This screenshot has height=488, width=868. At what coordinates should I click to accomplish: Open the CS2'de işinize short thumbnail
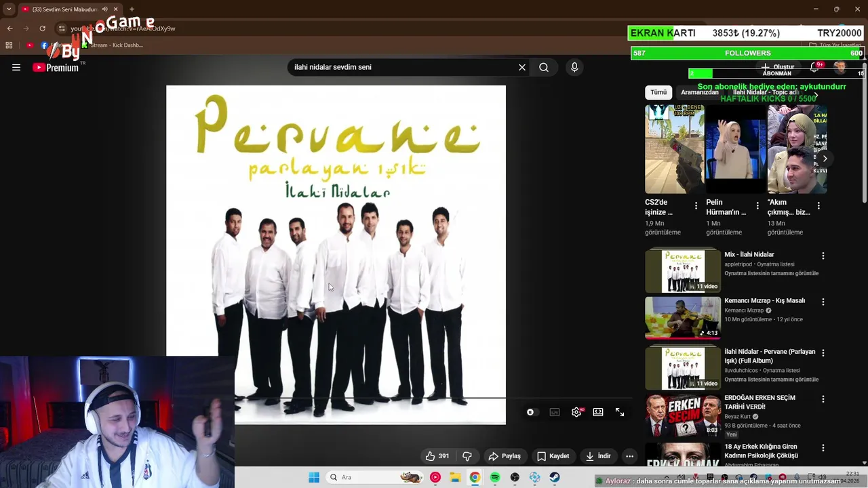coord(675,149)
